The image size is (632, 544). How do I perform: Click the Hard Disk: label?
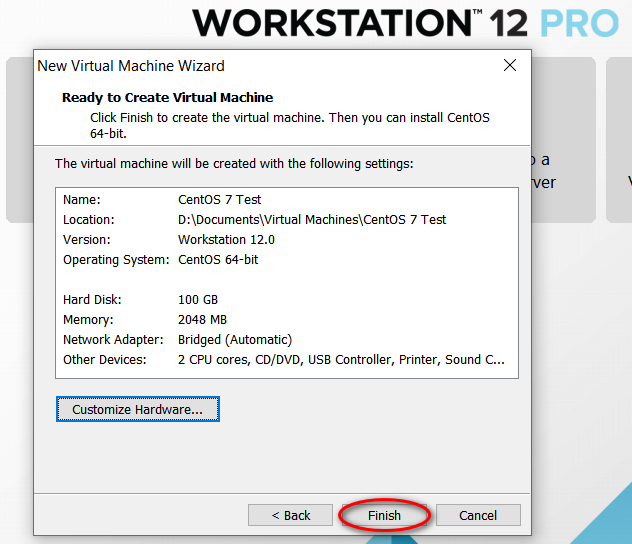92,299
